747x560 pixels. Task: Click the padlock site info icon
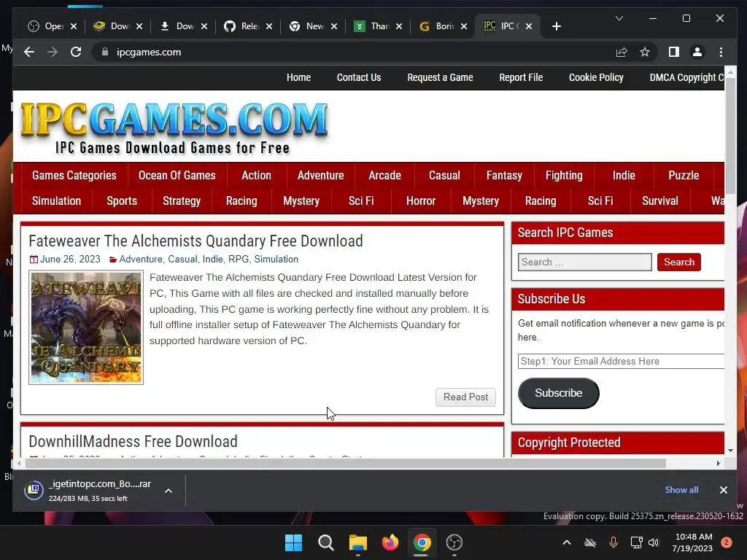(x=105, y=52)
